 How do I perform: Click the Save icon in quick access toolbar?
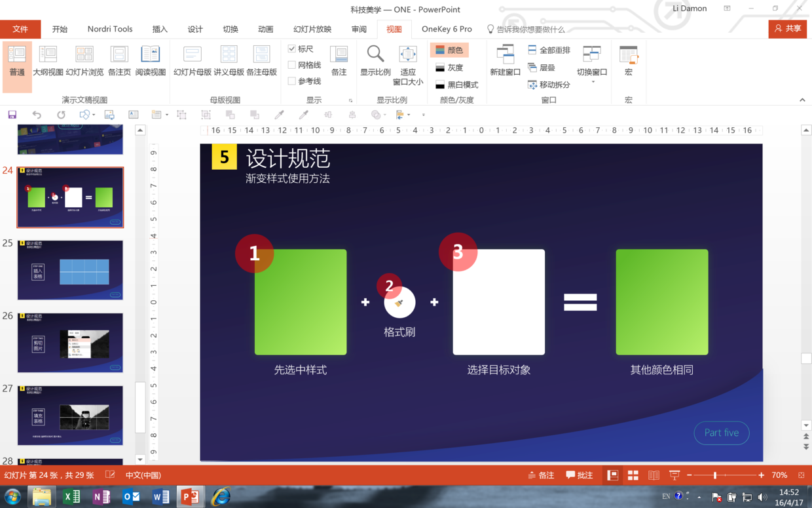pyautogui.click(x=11, y=114)
